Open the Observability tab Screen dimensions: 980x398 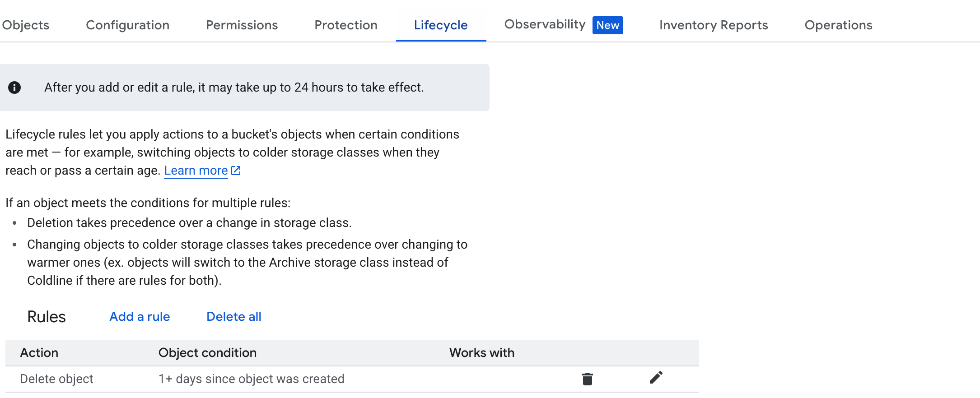[x=545, y=24]
